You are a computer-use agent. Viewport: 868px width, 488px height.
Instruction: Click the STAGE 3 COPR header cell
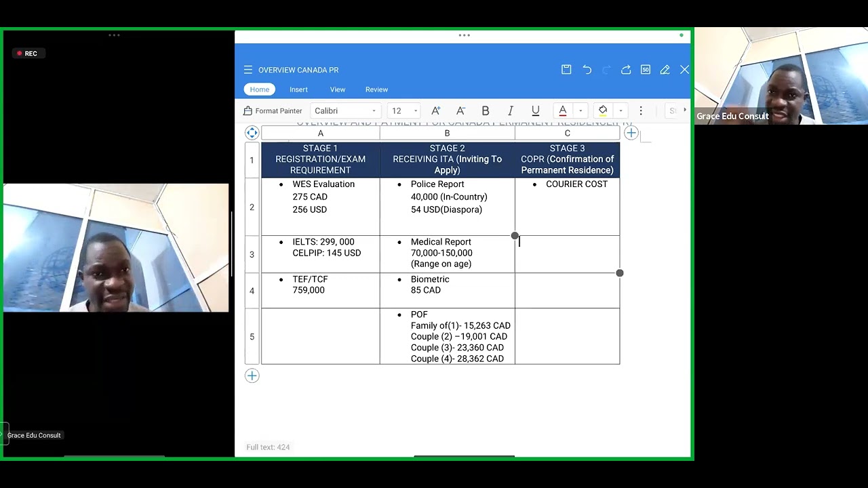click(x=568, y=159)
